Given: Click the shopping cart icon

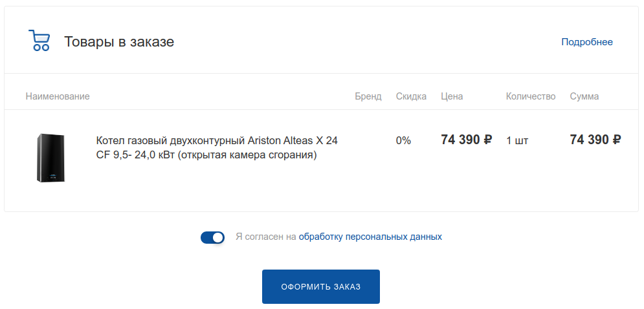Looking at the screenshot, I should pyautogui.click(x=39, y=41).
